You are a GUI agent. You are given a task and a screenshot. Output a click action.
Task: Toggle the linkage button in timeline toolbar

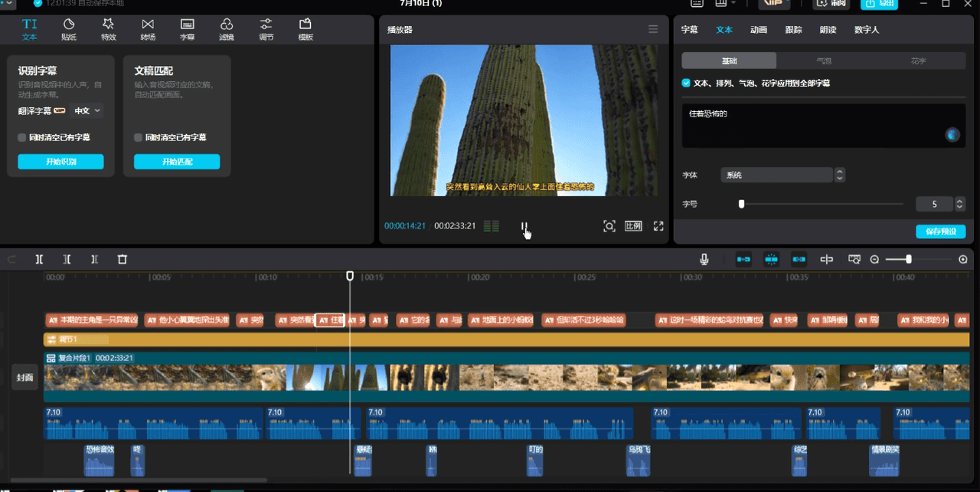(799, 260)
